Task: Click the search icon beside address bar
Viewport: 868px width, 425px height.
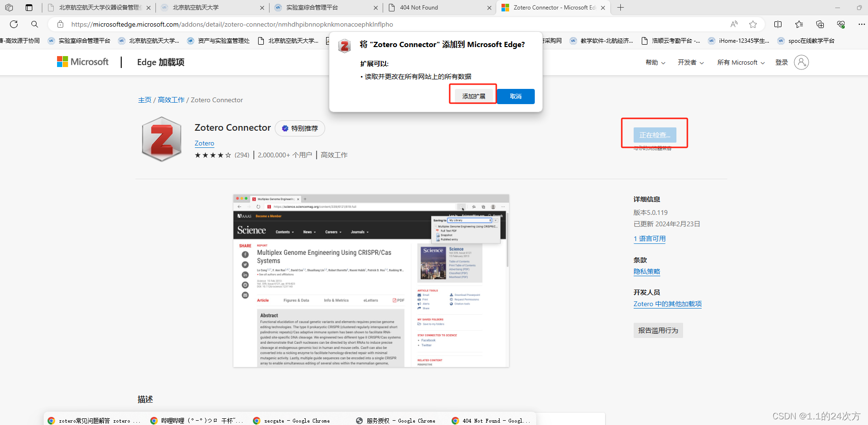Action: coord(35,24)
